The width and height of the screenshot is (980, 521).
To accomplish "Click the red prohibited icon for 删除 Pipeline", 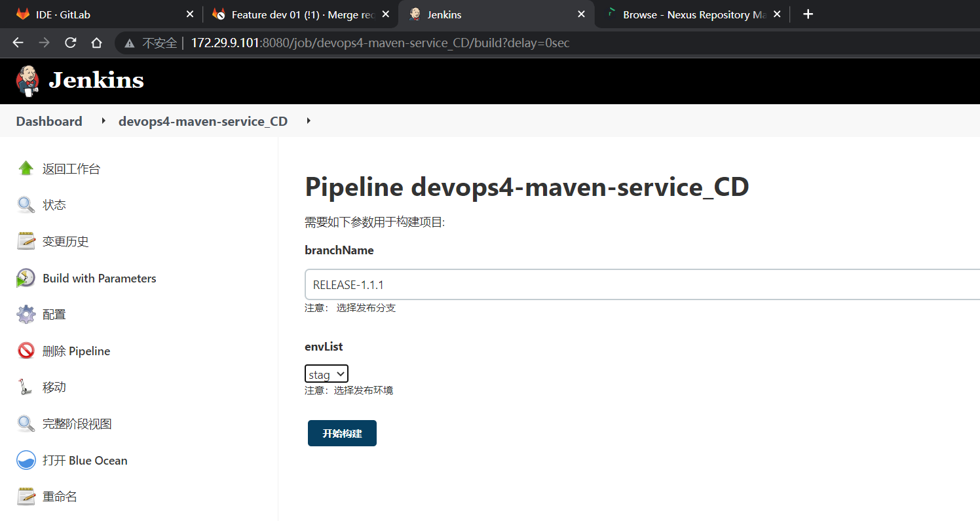I will [x=26, y=351].
